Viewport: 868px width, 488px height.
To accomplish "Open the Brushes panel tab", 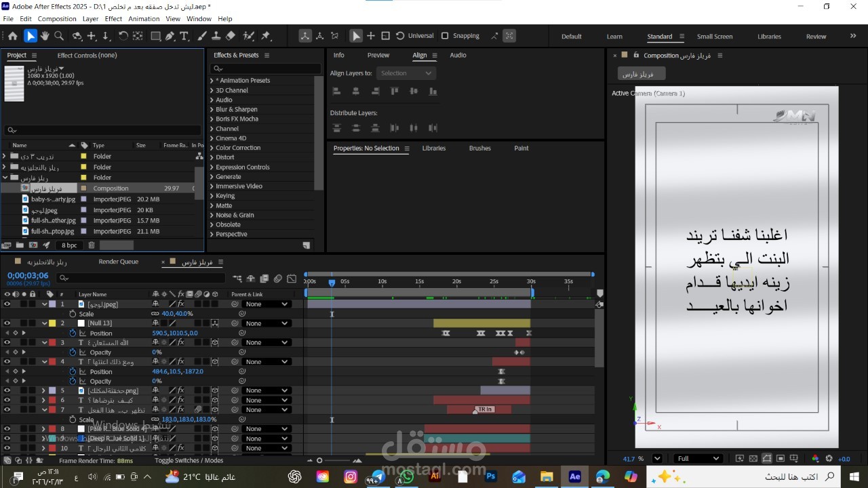I will (x=479, y=148).
